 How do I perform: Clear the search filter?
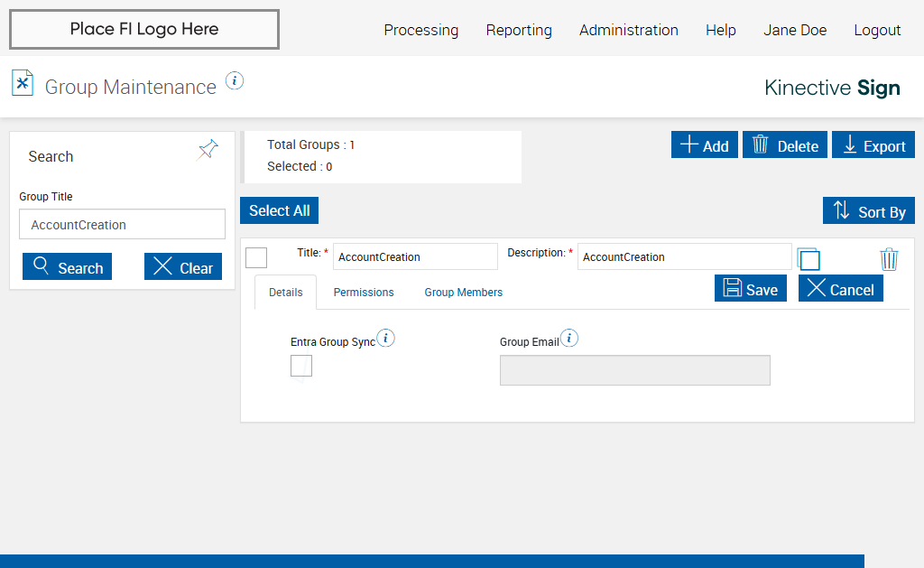tap(183, 267)
